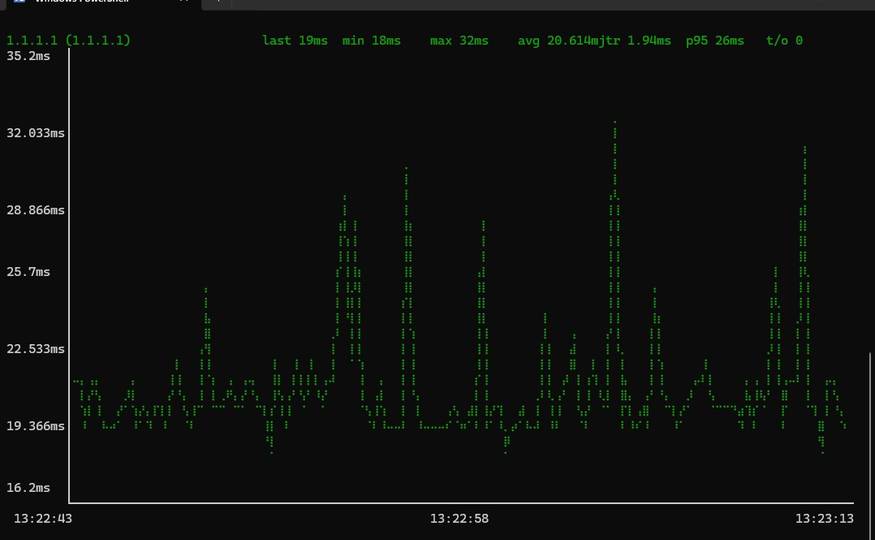Click the 32.033ms y-axis label

click(x=35, y=133)
